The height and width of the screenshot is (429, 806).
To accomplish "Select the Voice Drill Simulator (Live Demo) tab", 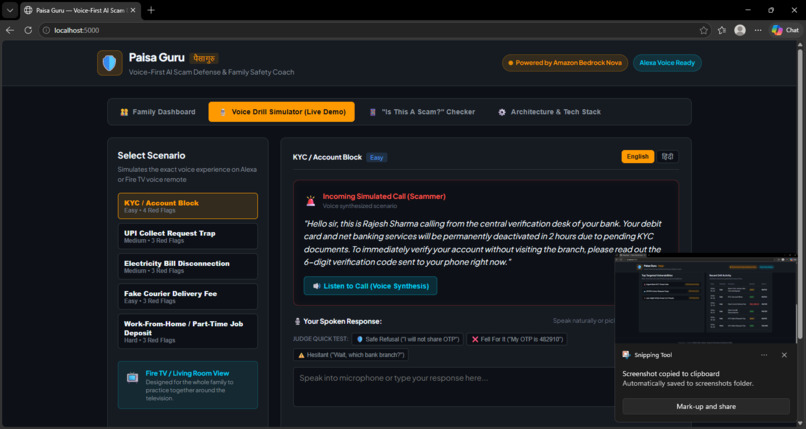I will [x=282, y=112].
